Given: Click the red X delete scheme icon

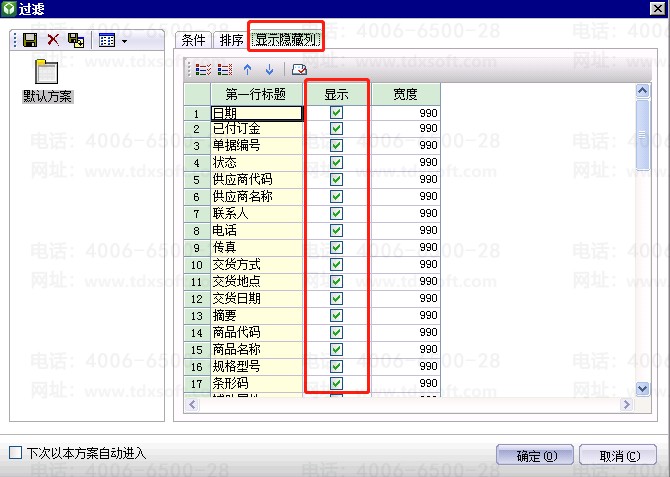Looking at the screenshot, I should 53,40.
